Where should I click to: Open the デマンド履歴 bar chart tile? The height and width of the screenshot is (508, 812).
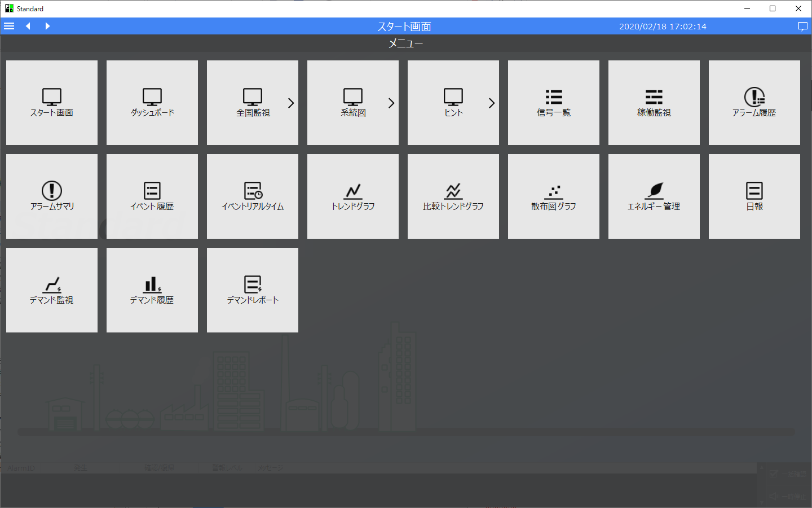coord(152,290)
